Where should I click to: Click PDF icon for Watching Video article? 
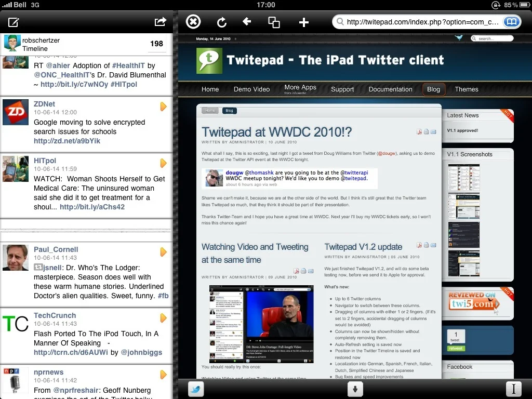click(296, 271)
